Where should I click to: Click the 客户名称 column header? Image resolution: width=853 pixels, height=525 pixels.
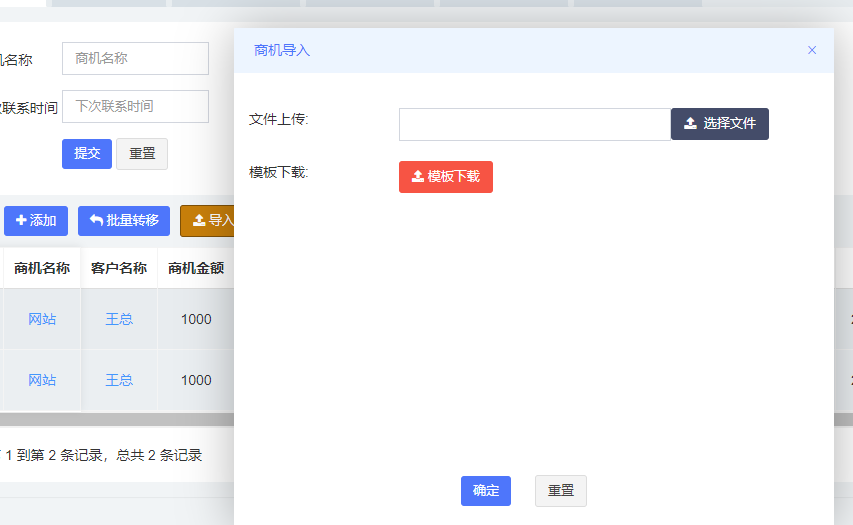pos(119,268)
